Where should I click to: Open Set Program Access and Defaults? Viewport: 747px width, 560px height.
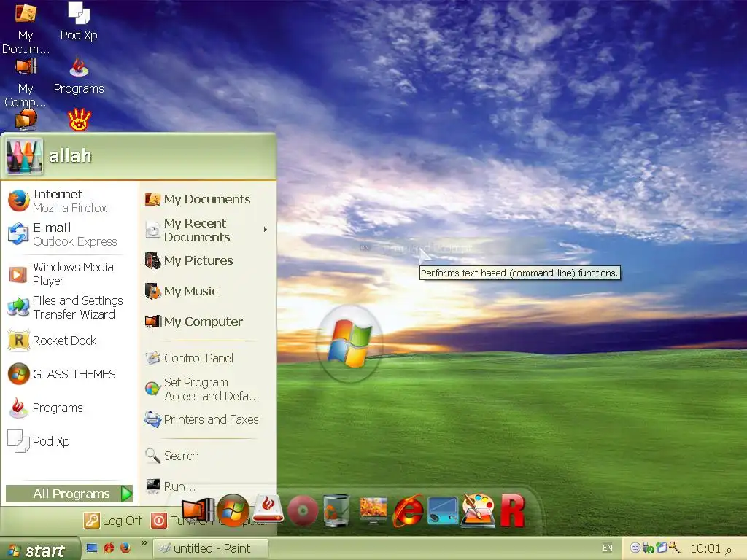point(208,389)
